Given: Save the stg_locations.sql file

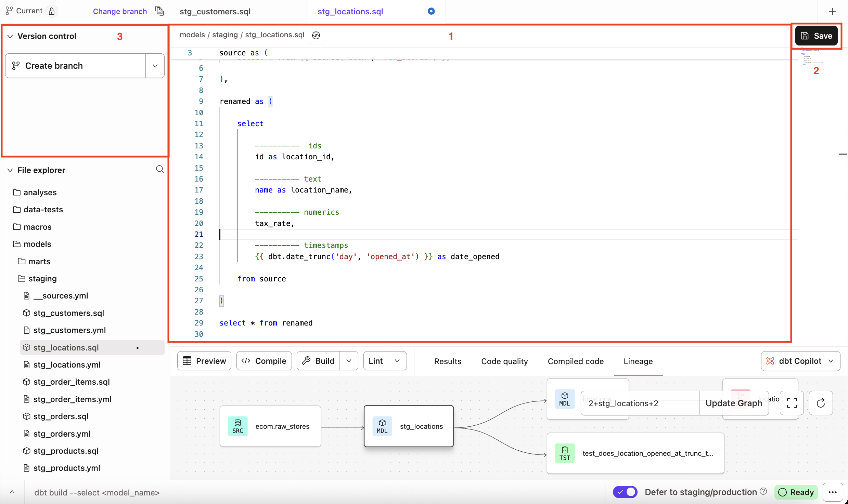Looking at the screenshot, I should [816, 36].
